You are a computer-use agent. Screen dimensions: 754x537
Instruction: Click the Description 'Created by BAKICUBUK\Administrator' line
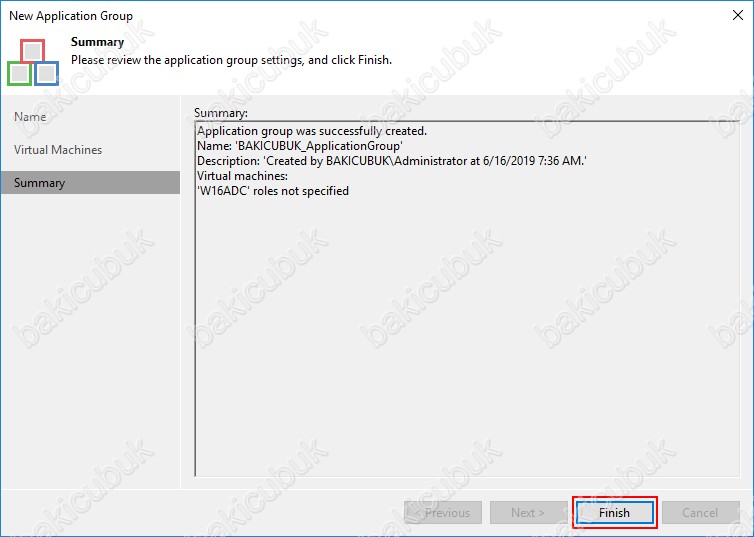pos(392,161)
